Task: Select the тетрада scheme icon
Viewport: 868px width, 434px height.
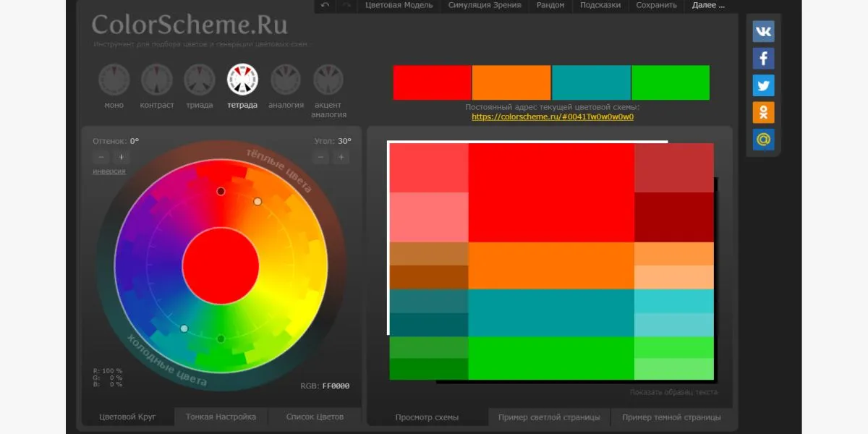Action: [242, 80]
